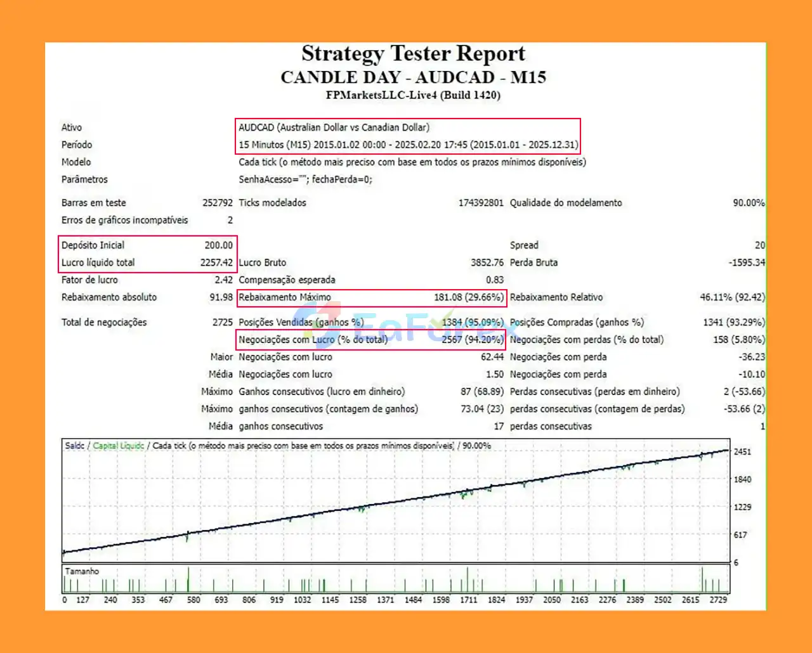Select the Qualidade do modelamento 90.00% value
This screenshot has height=653, width=812.
tap(748, 203)
